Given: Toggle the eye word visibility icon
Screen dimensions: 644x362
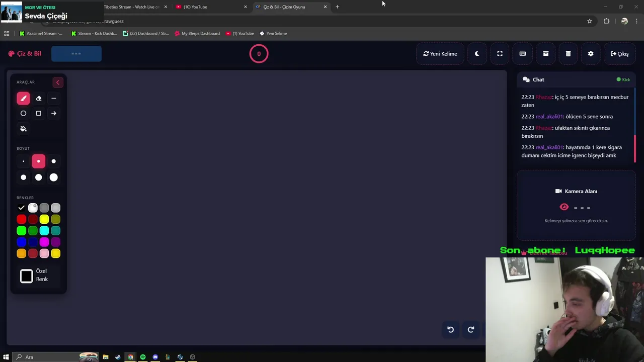Looking at the screenshot, I should tap(564, 207).
